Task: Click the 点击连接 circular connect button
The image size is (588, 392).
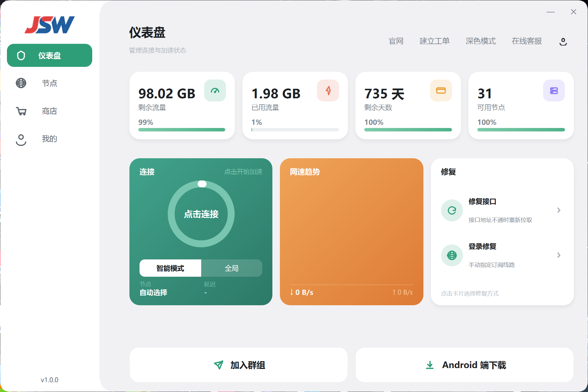Action: pyautogui.click(x=201, y=214)
